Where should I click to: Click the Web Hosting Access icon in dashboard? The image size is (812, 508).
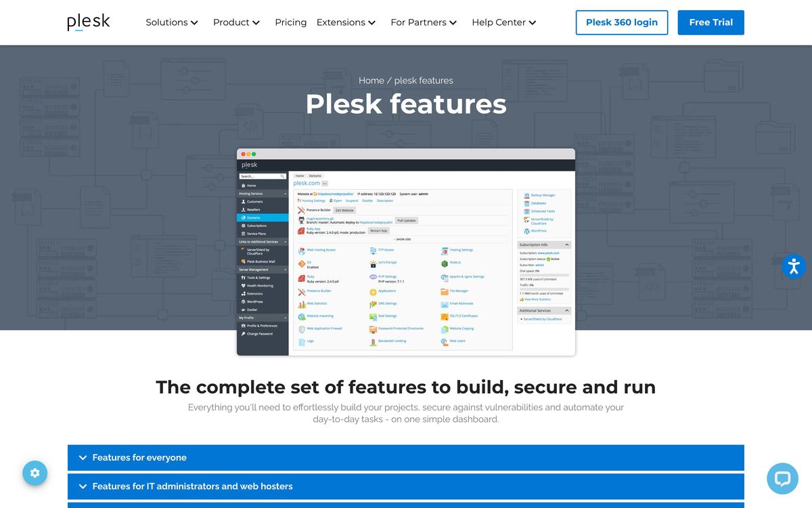click(x=301, y=251)
